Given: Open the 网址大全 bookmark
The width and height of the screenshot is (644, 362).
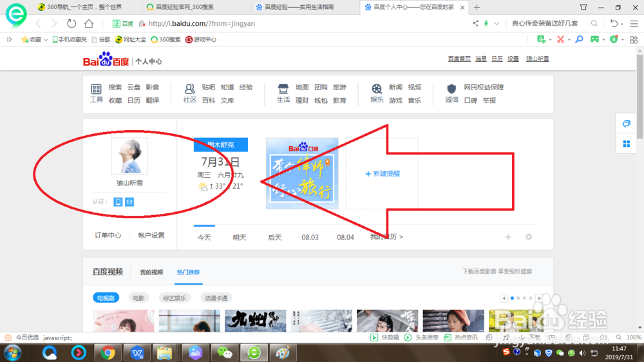Looking at the screenshot, I should pos(131,39).
